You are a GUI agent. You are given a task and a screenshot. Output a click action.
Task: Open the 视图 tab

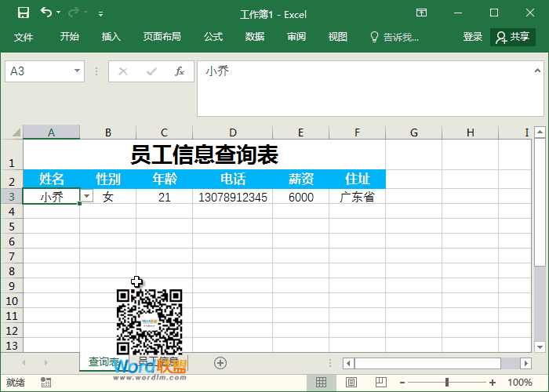click(x=337, y=37)
